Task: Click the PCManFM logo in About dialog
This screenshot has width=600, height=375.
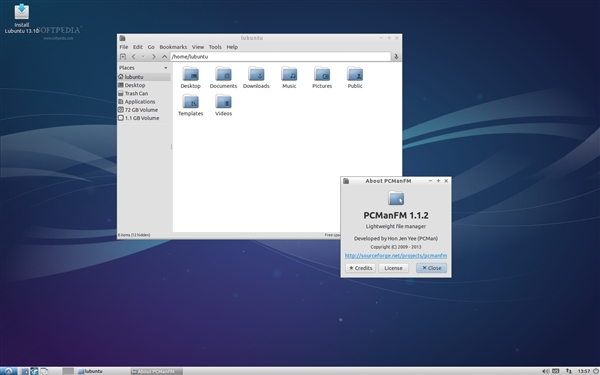Action: pyautogui.click(x=396, y=198)
